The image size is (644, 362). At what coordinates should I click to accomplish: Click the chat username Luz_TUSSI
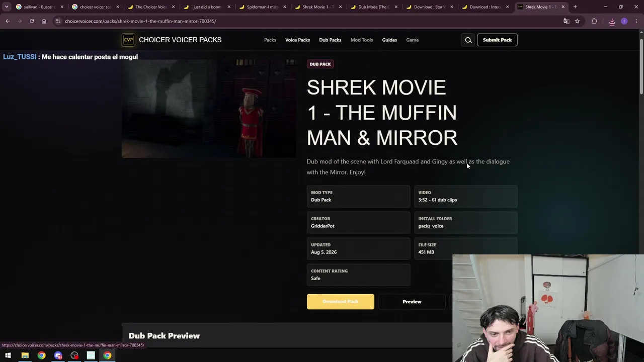coord(20,57)
